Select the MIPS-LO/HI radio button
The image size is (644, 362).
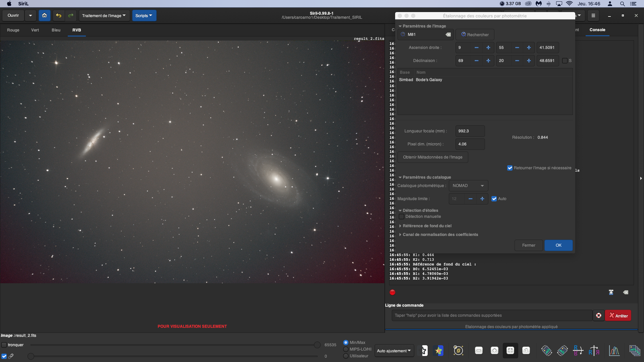(x=346, y=349)
